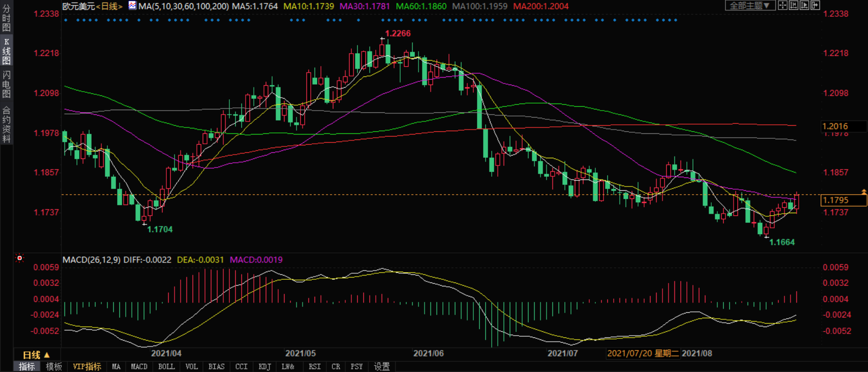Image resolution: width=868 pixels, height=372 pixels.
Task: Select the 模板 tab
Action: point(54,367)
